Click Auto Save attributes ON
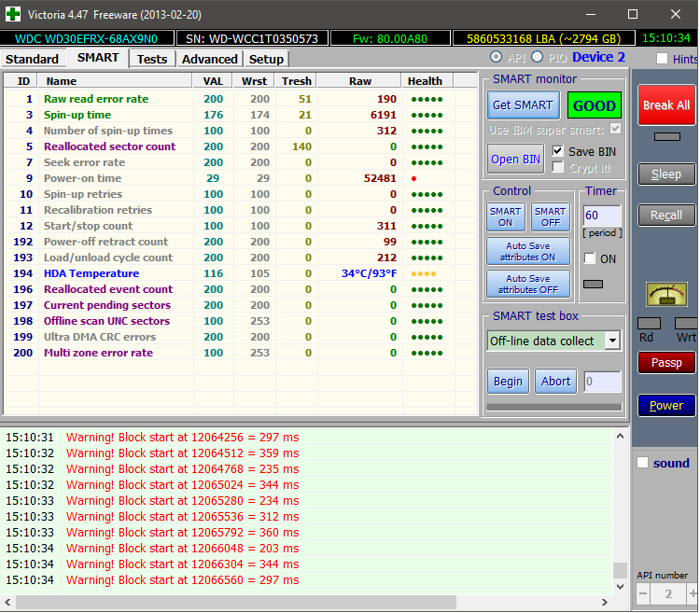This screenshot has width=700, height=613. pos(528,251)
